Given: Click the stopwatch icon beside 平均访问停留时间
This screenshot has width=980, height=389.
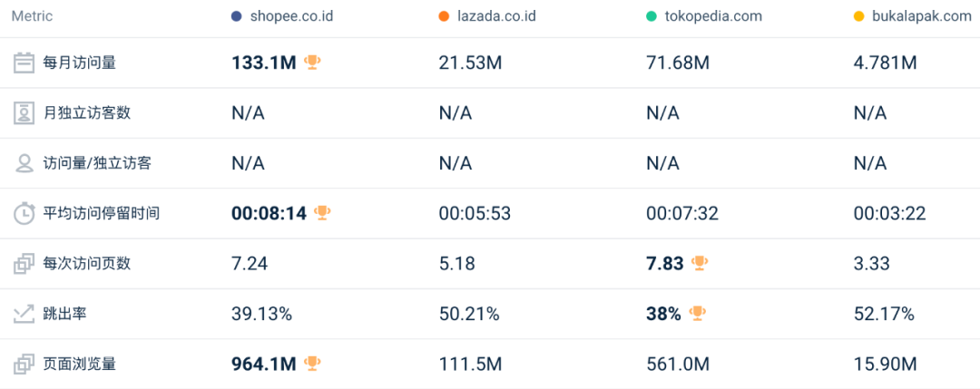Looking at the screenshot, I should [x=24, y=214].
